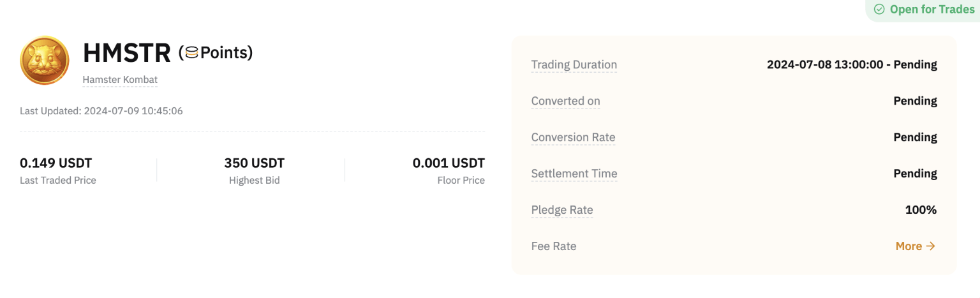Click the Open for Trades status badge
Image resolution: width=980 pixels, height=298 pixels.
click(x=924, y=10)
